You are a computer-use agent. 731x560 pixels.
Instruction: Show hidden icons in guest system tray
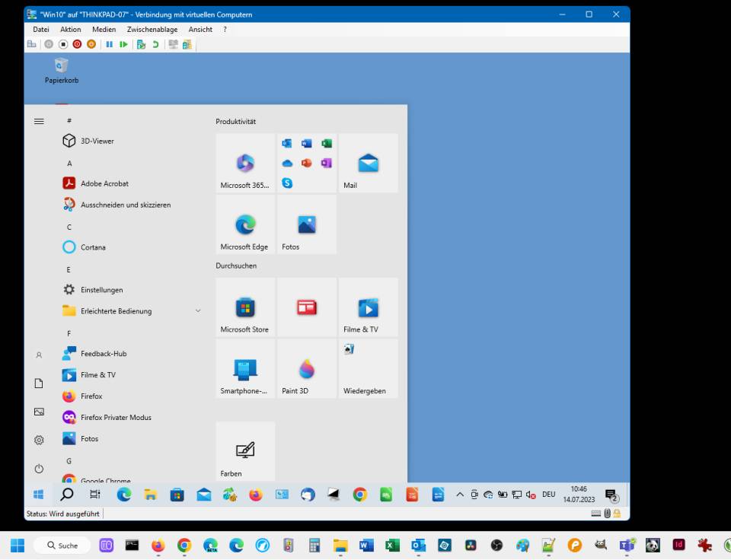[x=460, y=495]
